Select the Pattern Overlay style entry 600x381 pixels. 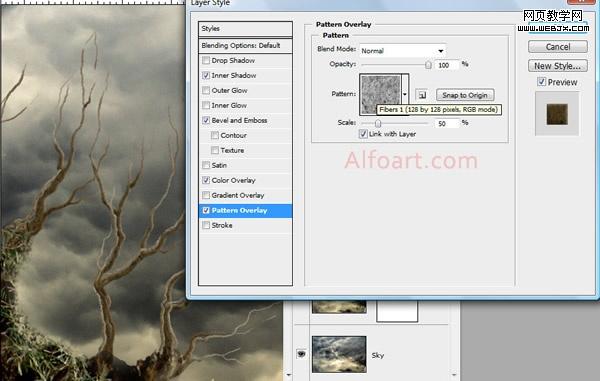tap(239, 210)
